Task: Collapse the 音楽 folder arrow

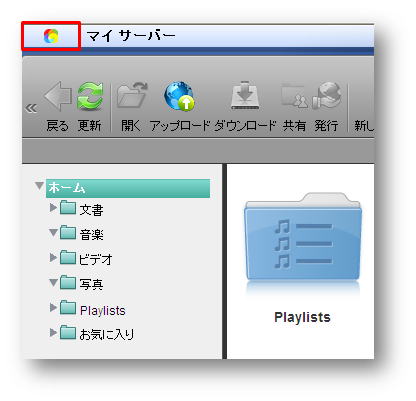Action: click(x=53, y=232)
